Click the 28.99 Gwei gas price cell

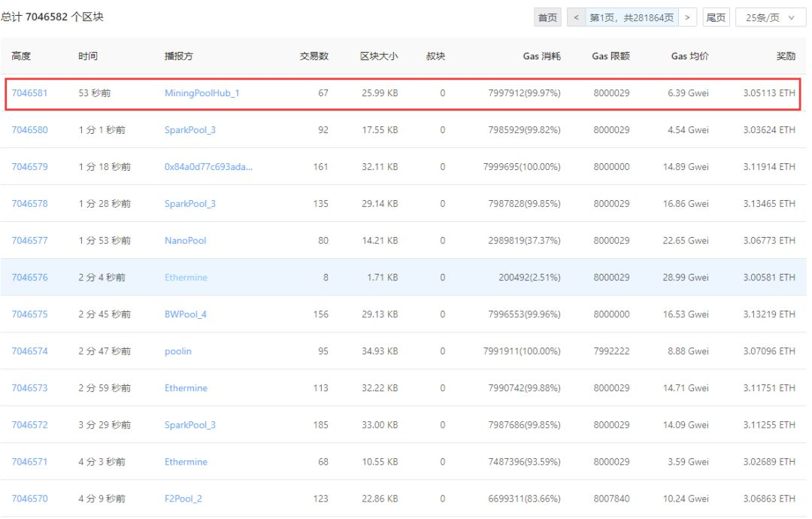(686, 278)
